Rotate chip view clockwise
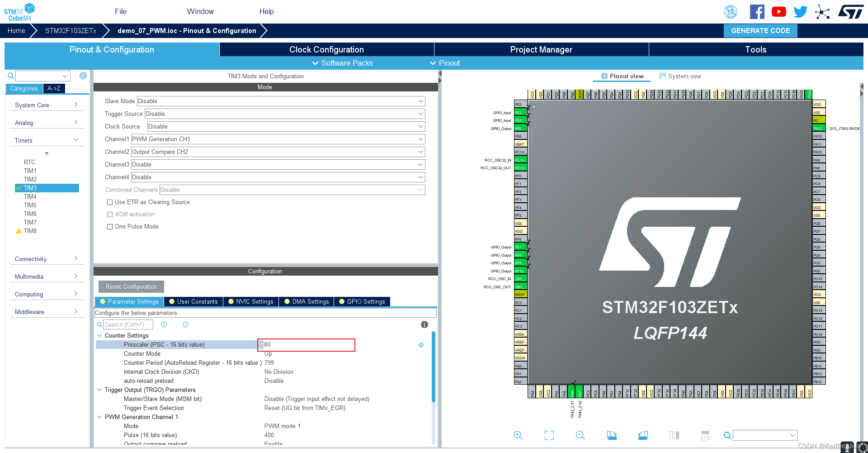 click(612, 435)
